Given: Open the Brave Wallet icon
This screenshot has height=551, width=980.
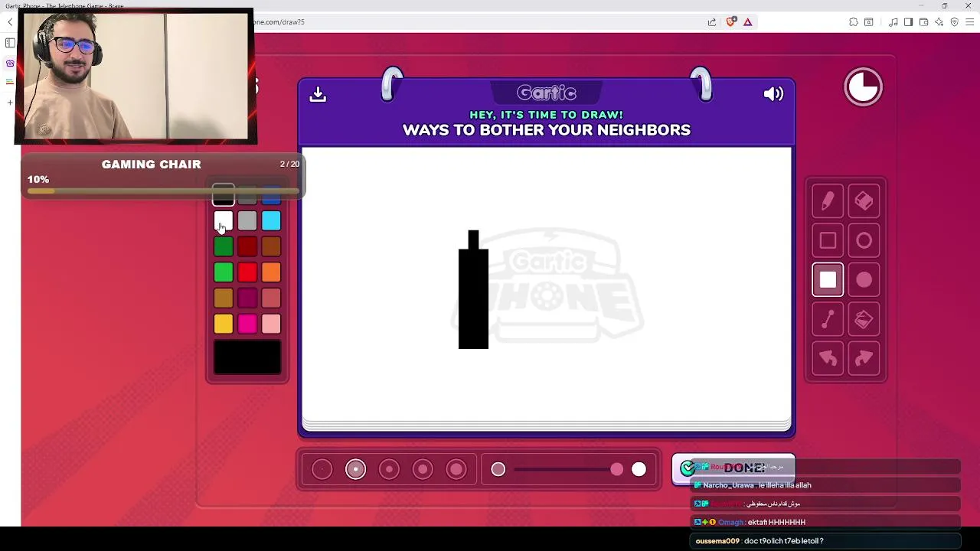Looking at the screenshot, I should click(923, 21).
